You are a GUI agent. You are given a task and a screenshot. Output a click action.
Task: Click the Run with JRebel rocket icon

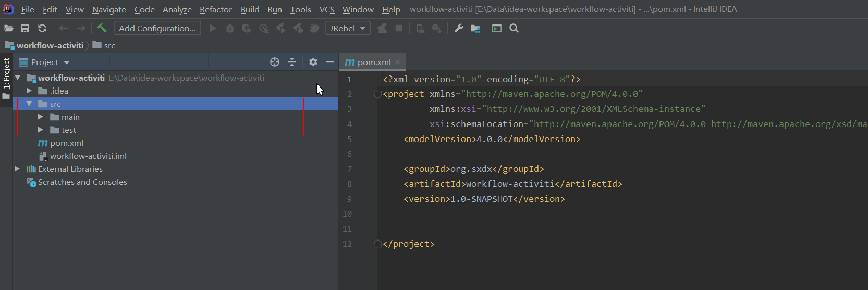280,28
